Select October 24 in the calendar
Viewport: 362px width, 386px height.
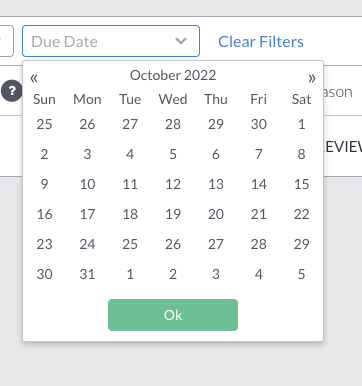point(87,244)
